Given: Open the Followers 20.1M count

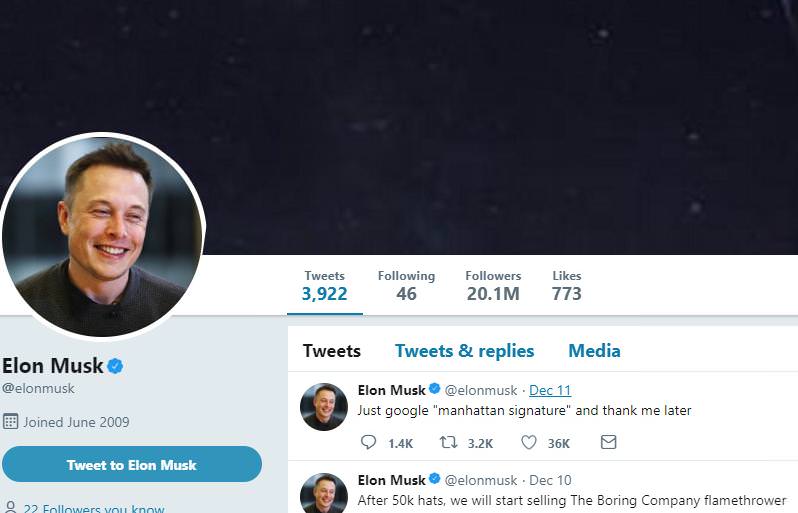Looking at the screenshot, I should coord(493,286).
